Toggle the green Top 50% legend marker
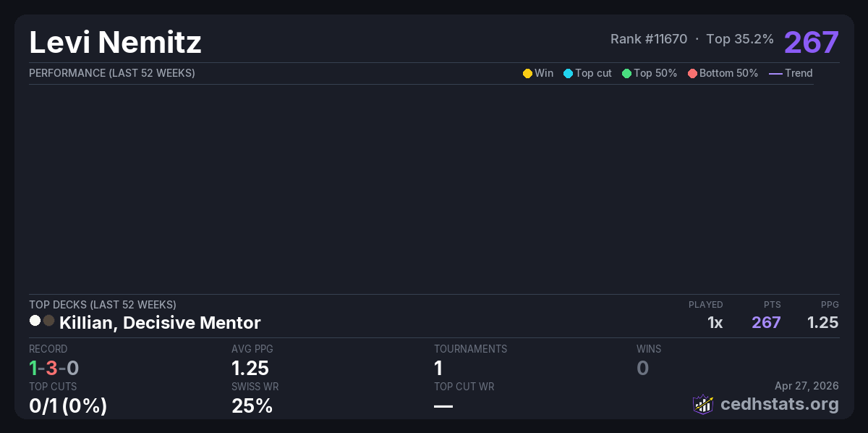 (x=626, y=73)
